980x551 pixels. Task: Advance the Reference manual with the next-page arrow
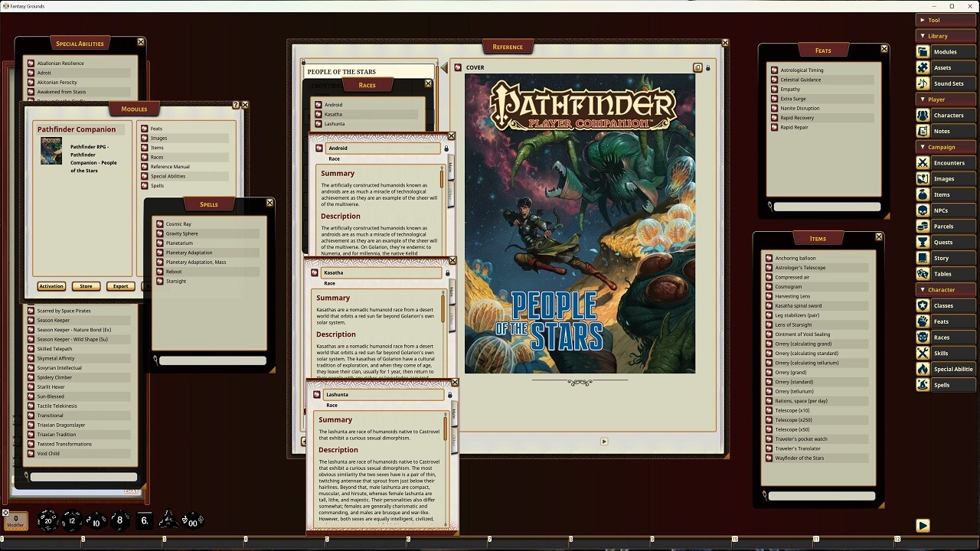coord(604,441)
